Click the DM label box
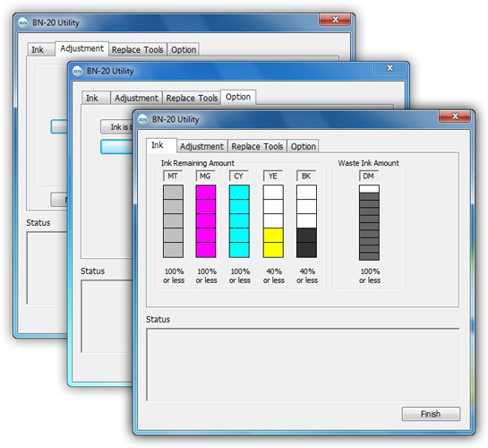The width and height of the screenshot is (488, 448). coord(369,176)
